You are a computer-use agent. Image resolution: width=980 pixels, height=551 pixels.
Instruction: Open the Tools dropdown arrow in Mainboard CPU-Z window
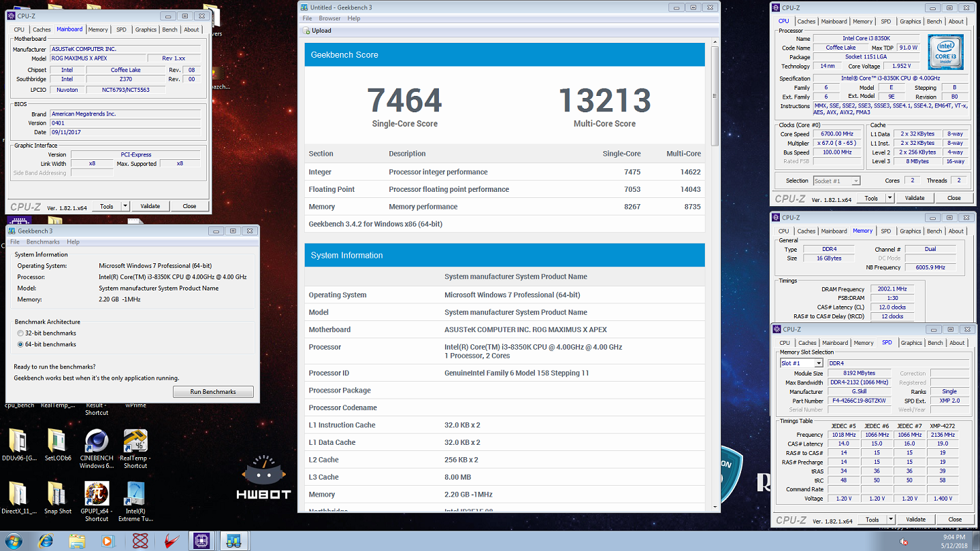[x=125, y=206]
